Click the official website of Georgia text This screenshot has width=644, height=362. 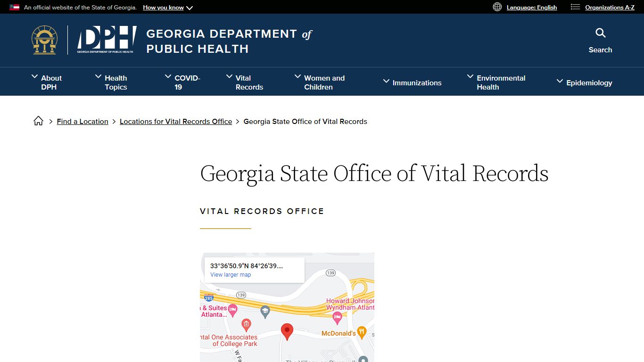[80, 8]
